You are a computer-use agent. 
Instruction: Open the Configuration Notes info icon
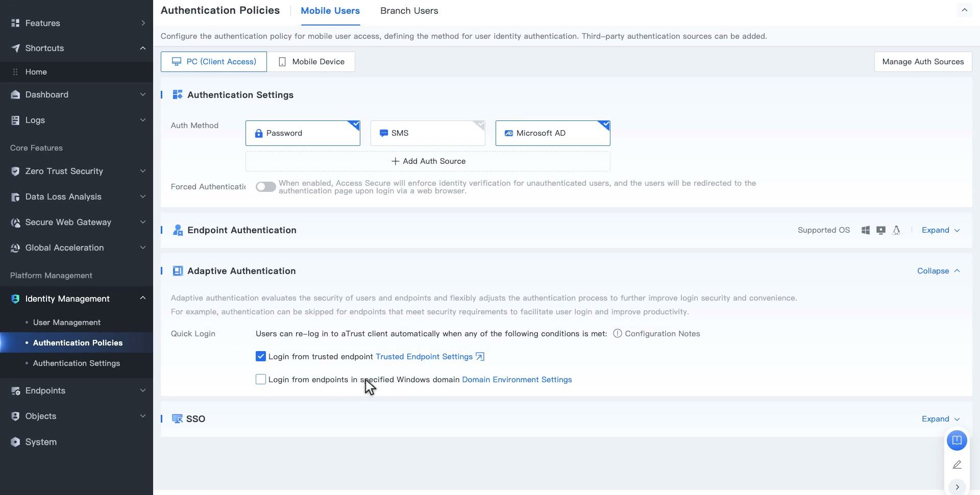(617, 333)
